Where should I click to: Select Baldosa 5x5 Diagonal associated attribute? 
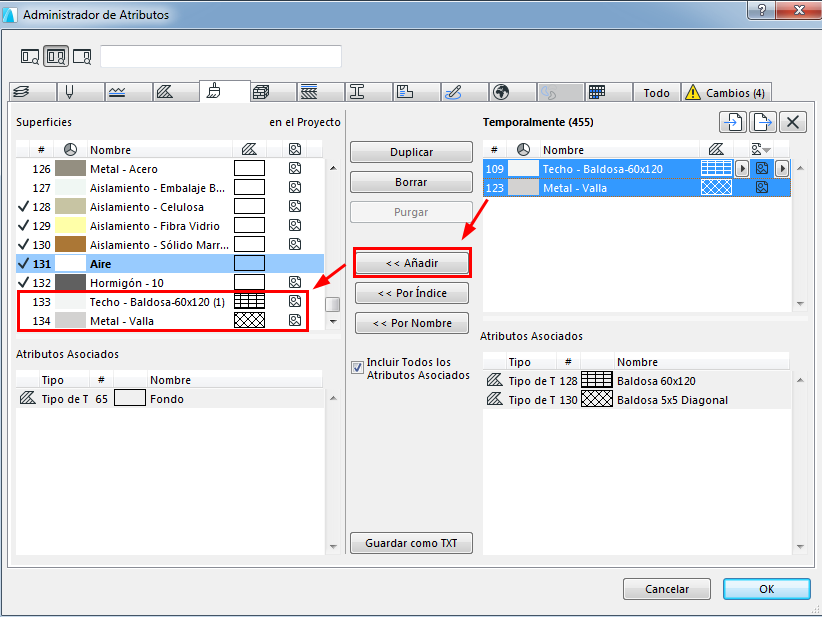coord(636,399)
